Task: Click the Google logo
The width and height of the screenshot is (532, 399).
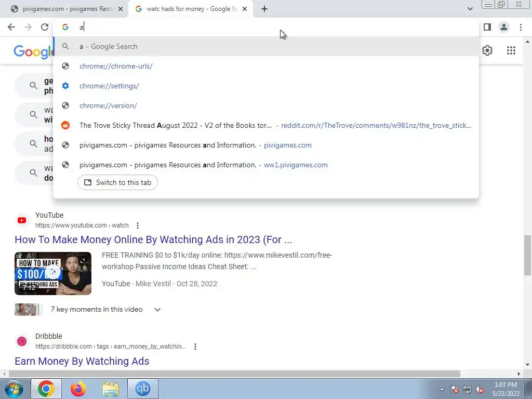Action: 33,51
